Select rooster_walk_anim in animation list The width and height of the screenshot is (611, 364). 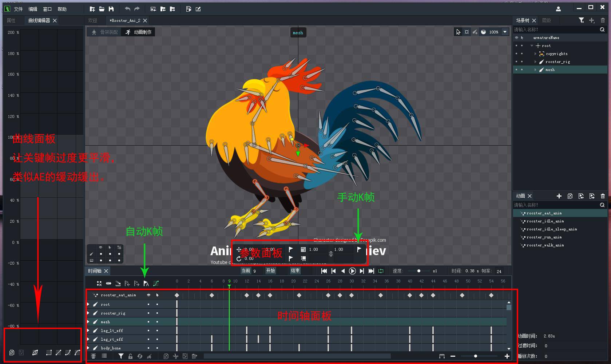click(545, 245)
